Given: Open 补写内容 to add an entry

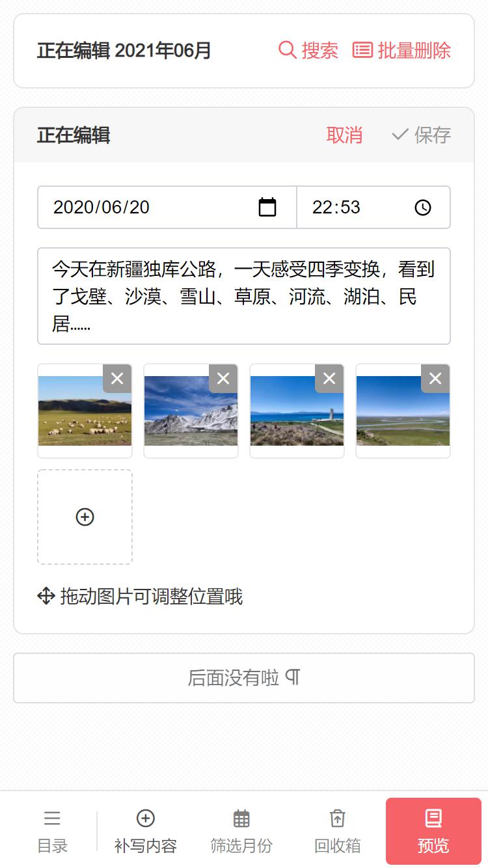Looking at the screenshot, I should click(x=146, y=832).
